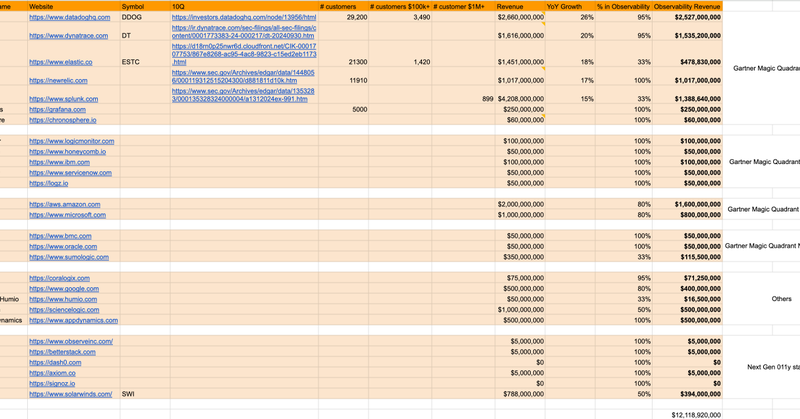Select the 3,490 customers $100k+ cell

coord(400,17)
